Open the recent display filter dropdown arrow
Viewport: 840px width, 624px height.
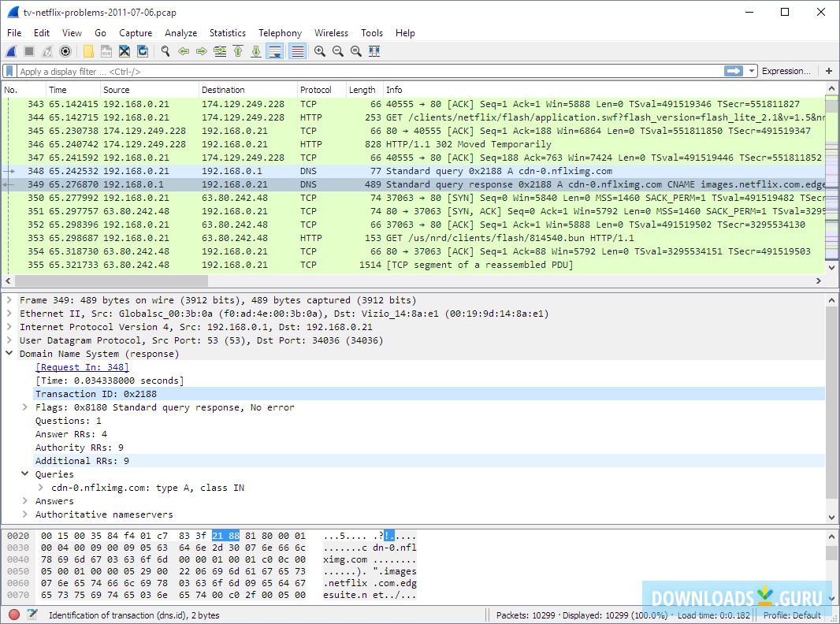click(752, 71)
